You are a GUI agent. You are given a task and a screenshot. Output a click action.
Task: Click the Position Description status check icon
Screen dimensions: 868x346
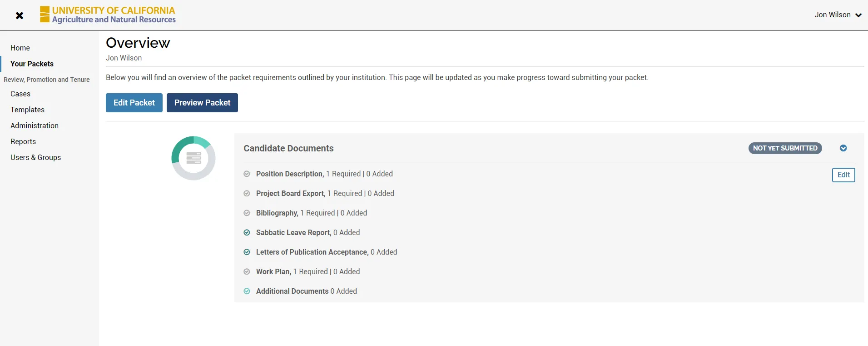[x=247, y=174]
